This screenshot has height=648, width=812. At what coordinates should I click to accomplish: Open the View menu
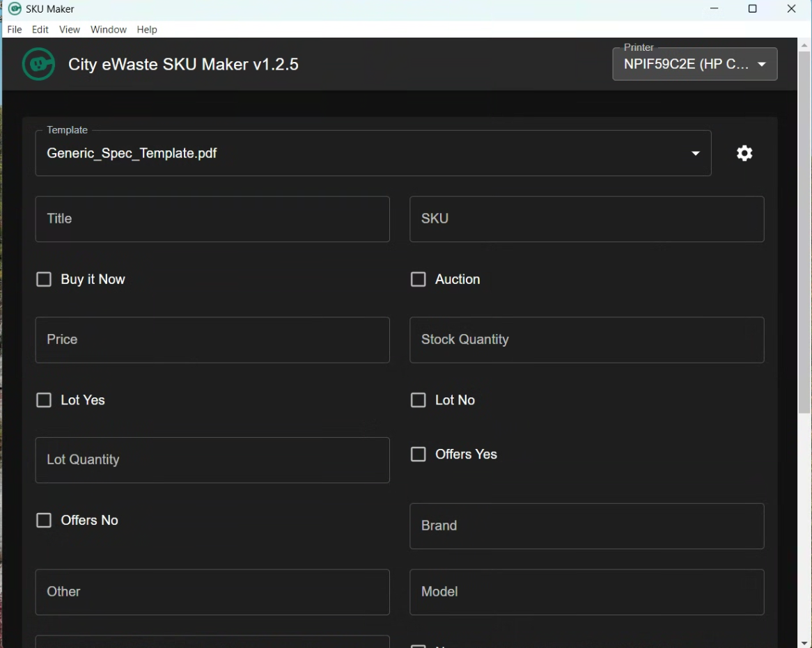coord(70,30)
